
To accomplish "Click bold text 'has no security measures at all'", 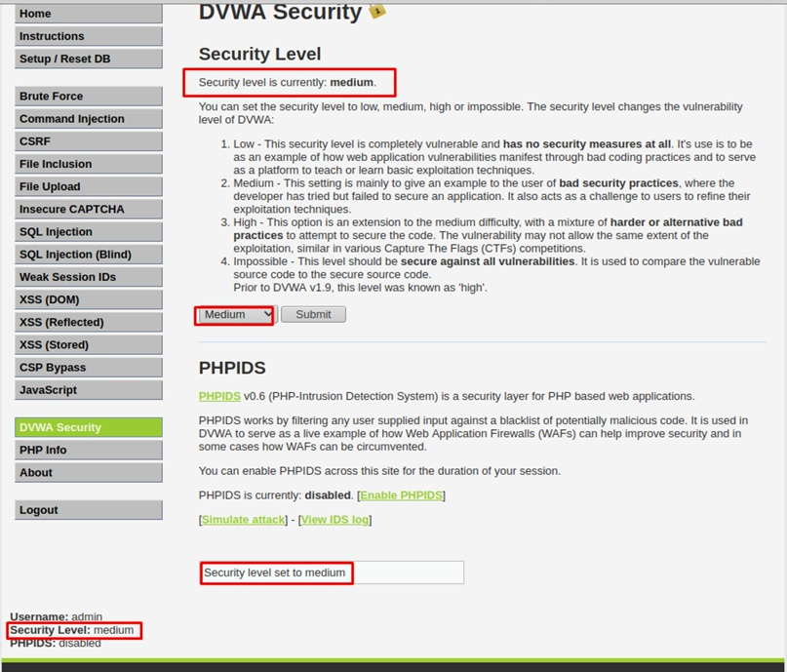I will [587, 144].
